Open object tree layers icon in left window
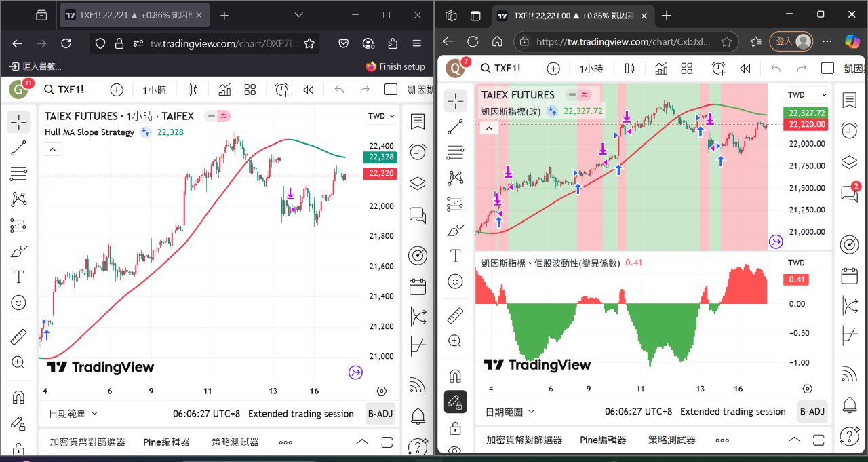868x462 pixels. 418,184
